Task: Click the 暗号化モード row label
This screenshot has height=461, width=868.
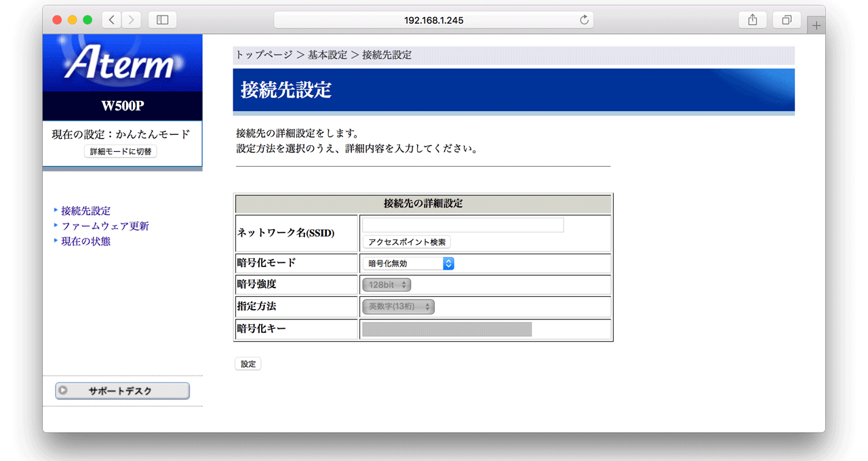Action: pos(267,263)
